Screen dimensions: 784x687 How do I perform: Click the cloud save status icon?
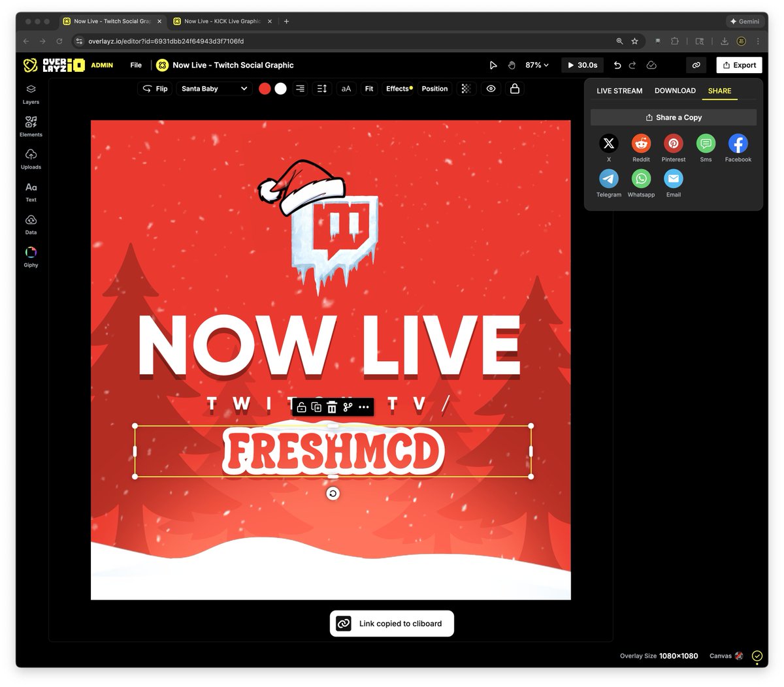click(x=651, y=65)
